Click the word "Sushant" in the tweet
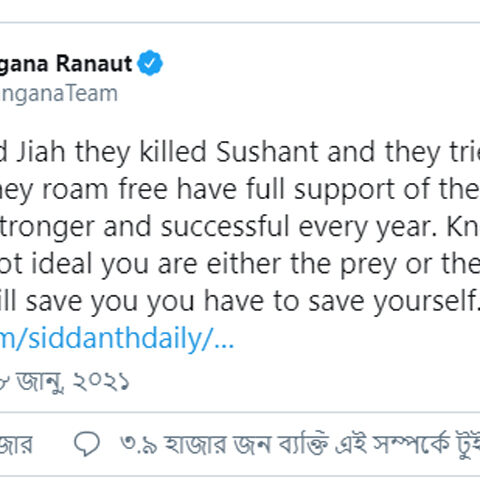 (267, 152)
